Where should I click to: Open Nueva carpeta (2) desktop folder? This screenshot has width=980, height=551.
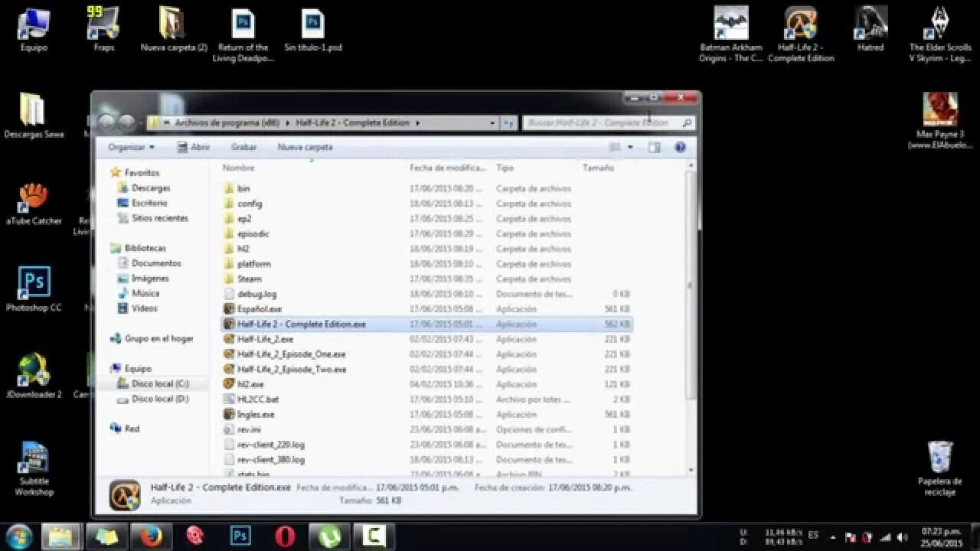pyautogui.click(x=174, y=29)
